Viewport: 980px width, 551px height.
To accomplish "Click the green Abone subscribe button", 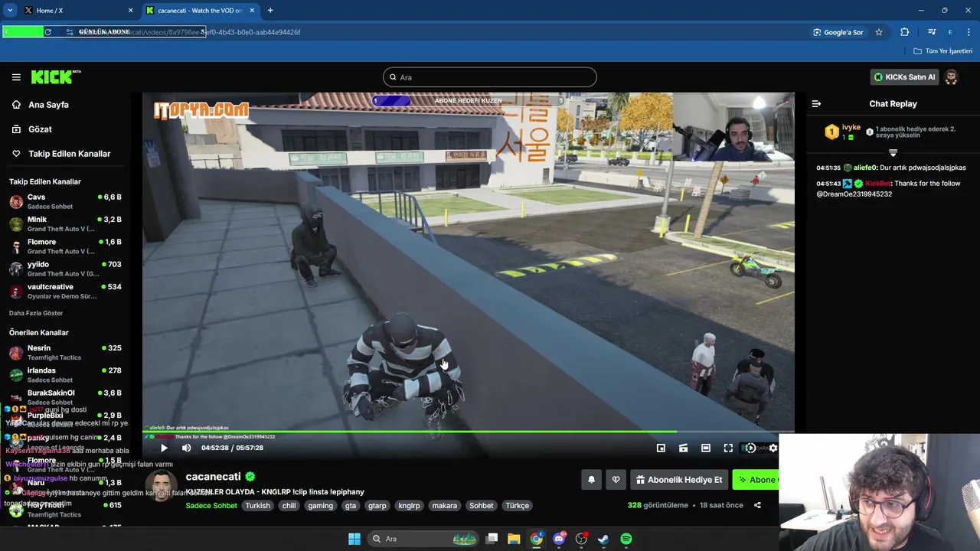I will [756, 480].
